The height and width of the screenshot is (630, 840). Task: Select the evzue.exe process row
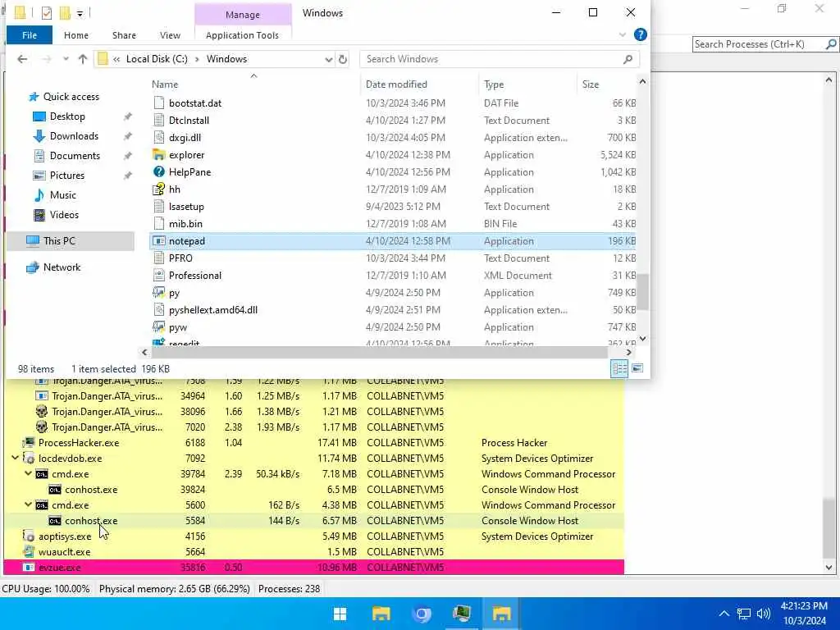click(x=314, y=568)
